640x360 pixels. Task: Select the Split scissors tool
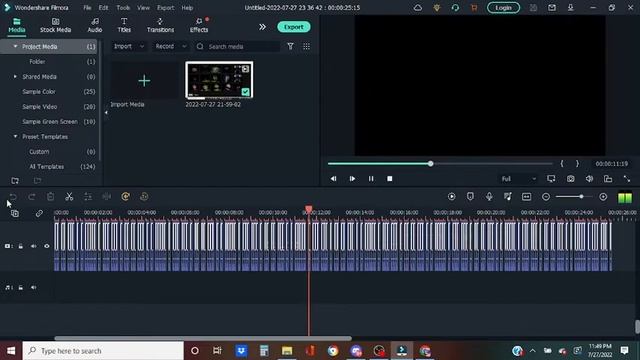point(69,197)
